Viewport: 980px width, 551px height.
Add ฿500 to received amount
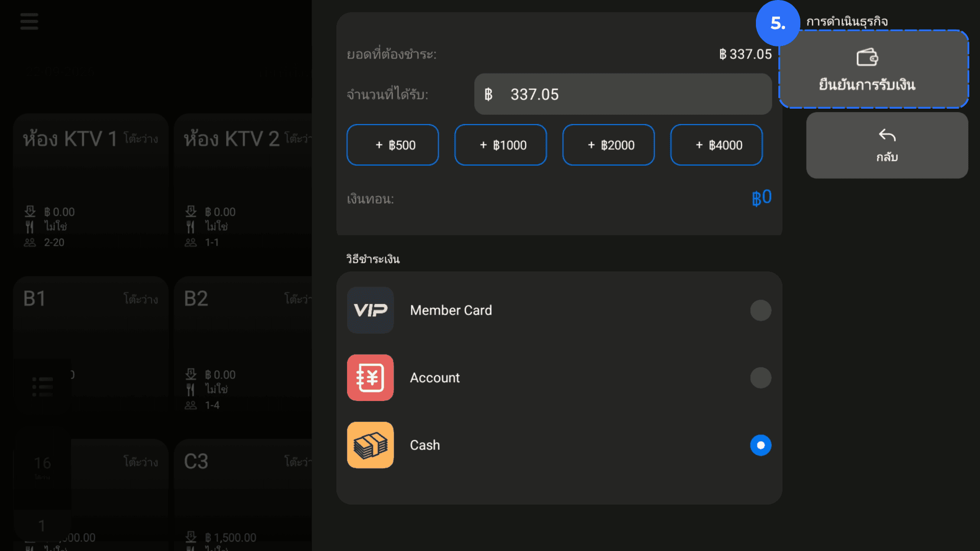(393, 145)
